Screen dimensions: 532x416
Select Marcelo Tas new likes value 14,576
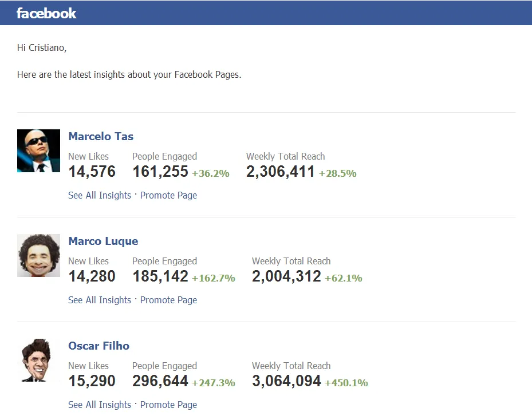[x=92, y=172]
